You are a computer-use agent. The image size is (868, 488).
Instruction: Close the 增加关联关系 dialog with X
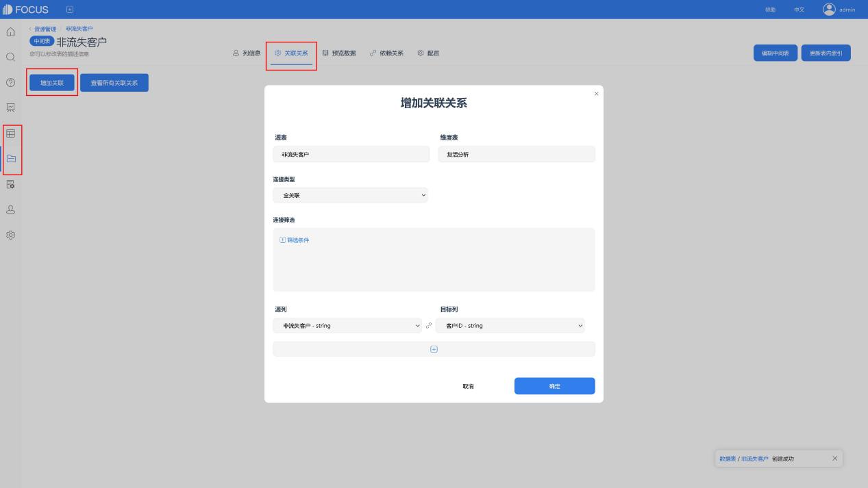[596, 94]
